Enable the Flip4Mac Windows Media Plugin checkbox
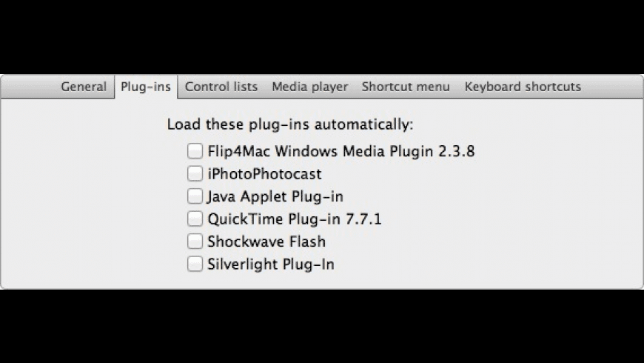Image resolution: width=644 pixels, height=363 pixels. click(x=195, y=151)
